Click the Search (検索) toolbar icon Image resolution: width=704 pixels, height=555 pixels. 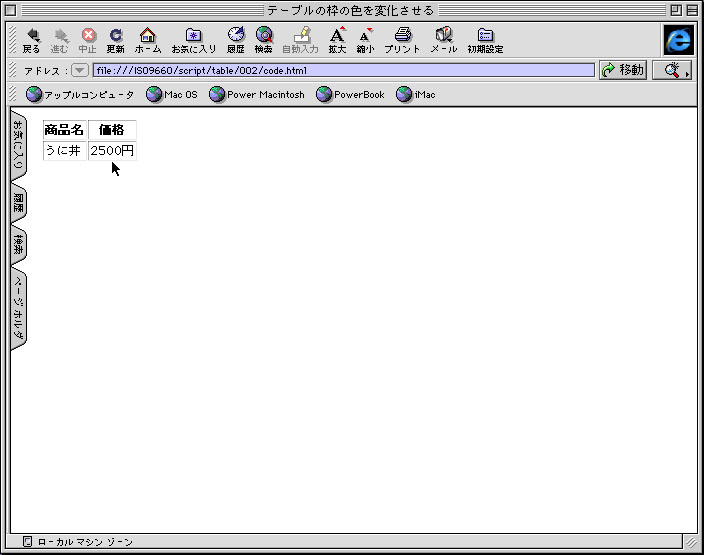pos(264,40)
